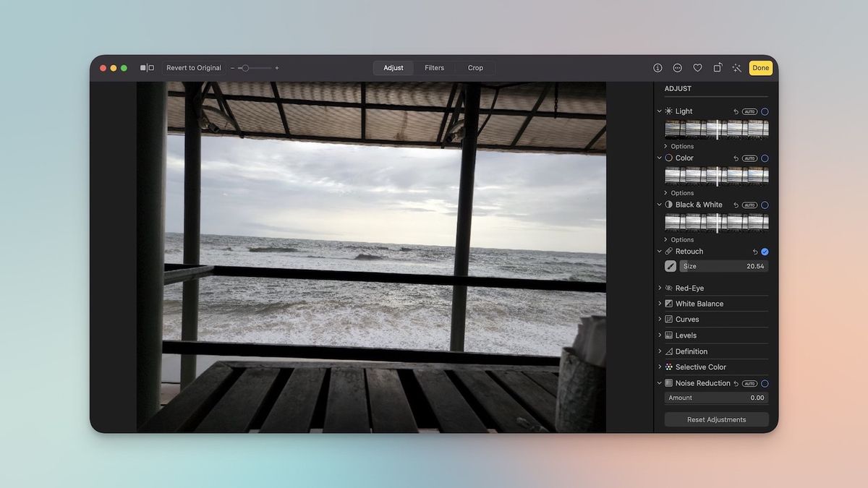Toggle the Noise Reduction adjustment circle
This screenshot has height=488, width=868.
pyautogui.click(x=765, y=383)
